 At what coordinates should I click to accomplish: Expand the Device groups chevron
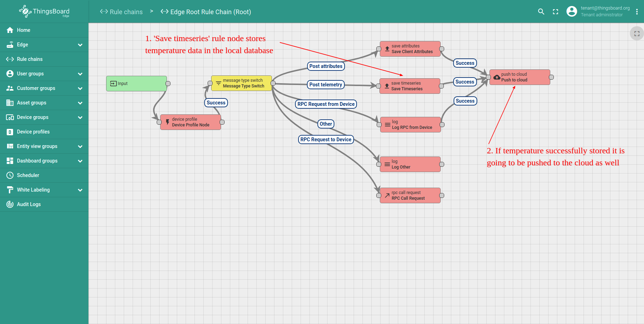click(x=80, y=118)
